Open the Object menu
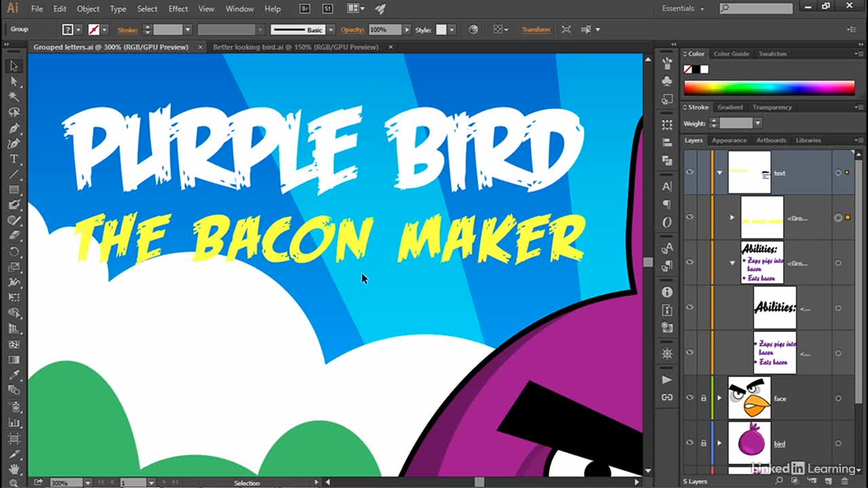 click(x=88, y=9)
